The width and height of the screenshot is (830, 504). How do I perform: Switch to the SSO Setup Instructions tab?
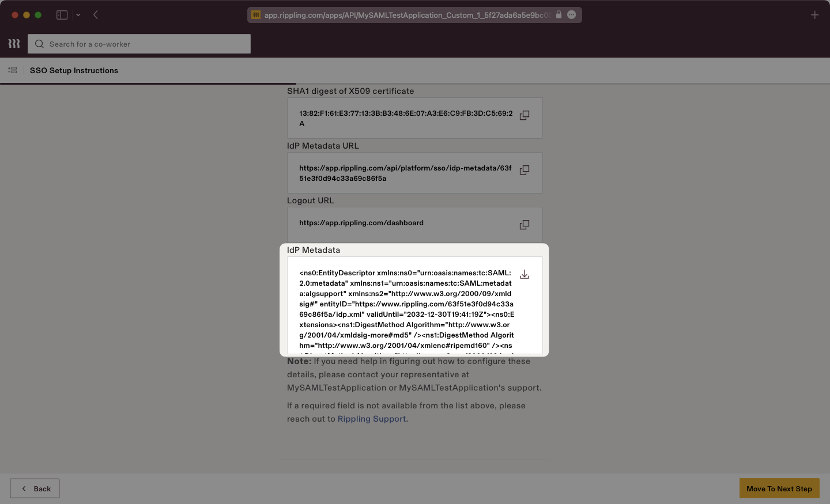pyautogui.click(x=74, y=70)
